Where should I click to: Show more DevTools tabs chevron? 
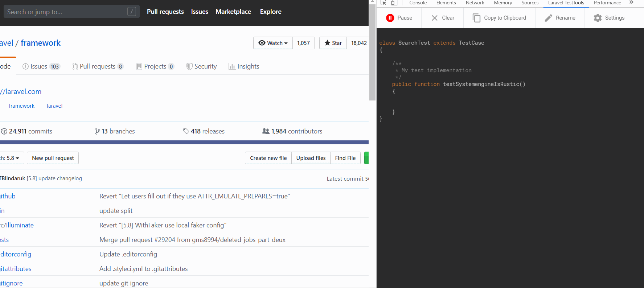[x=631, y=3]
